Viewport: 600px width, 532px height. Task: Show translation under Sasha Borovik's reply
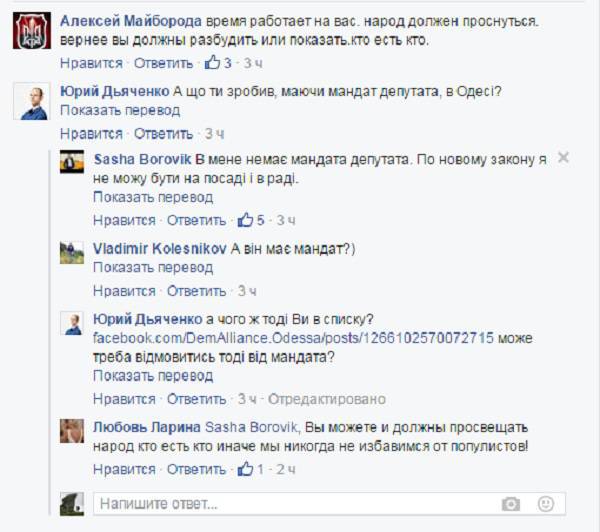[153, 197]
